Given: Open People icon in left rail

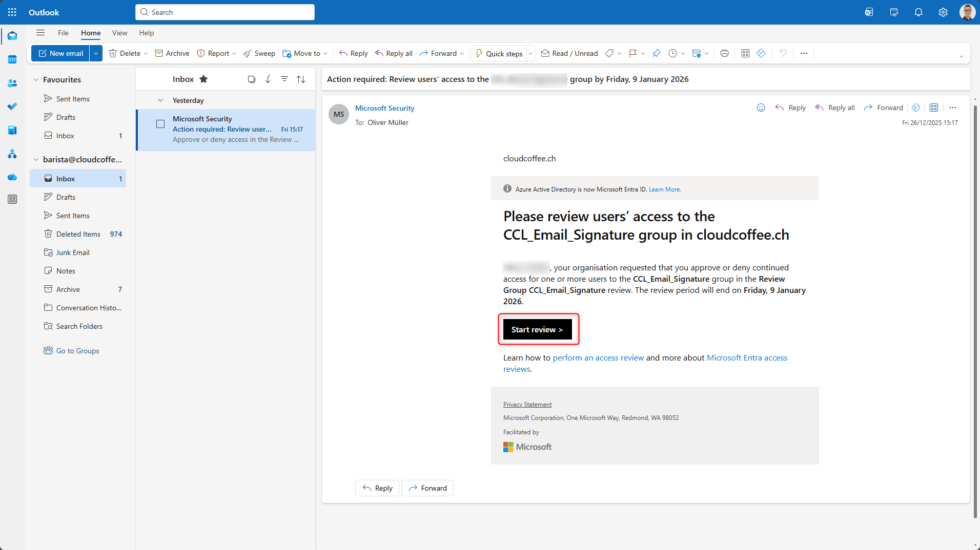Looking at the screenshot, I should (12, 83).
